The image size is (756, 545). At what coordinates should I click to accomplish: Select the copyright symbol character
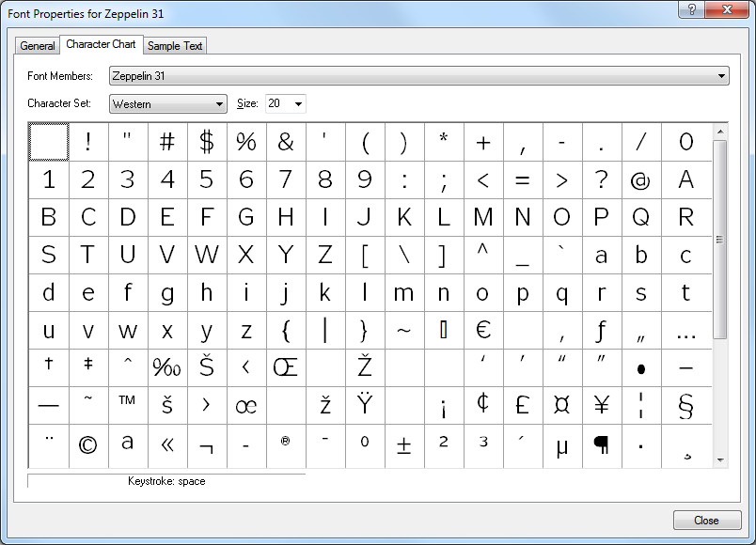pyautogui.click(x=87, y=443)
